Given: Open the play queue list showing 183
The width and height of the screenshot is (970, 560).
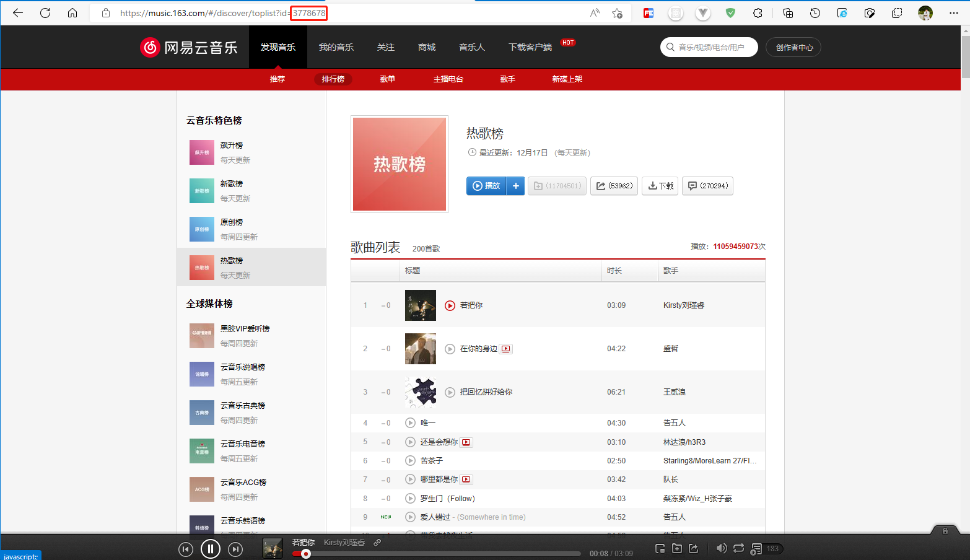Looking at the screenshot, I should 766,549.
